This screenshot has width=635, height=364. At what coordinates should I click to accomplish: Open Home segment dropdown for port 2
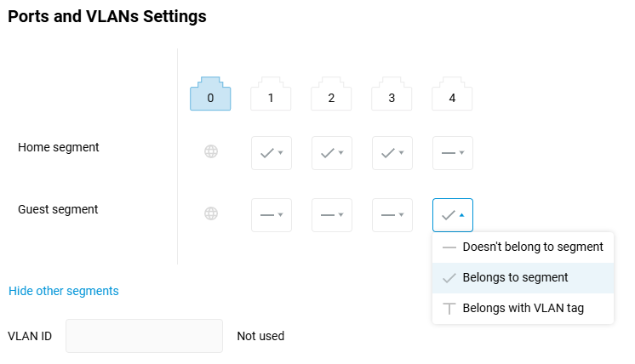point(332,153)
